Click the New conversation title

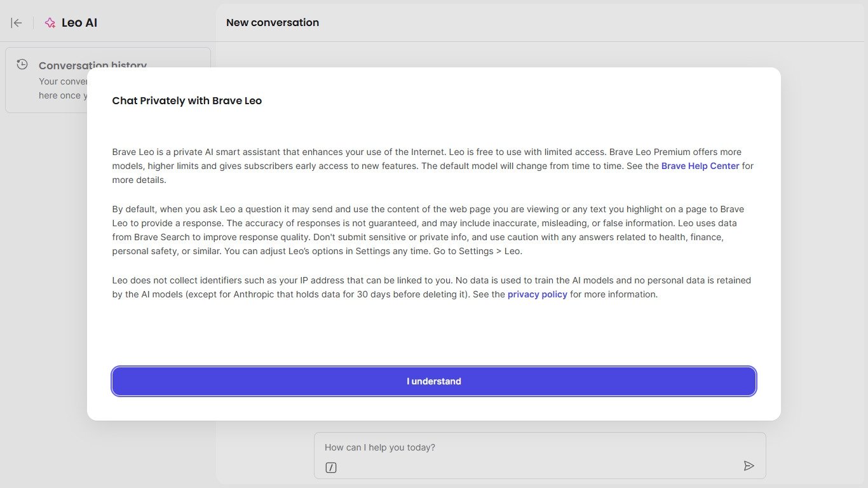tap(273, 22)
